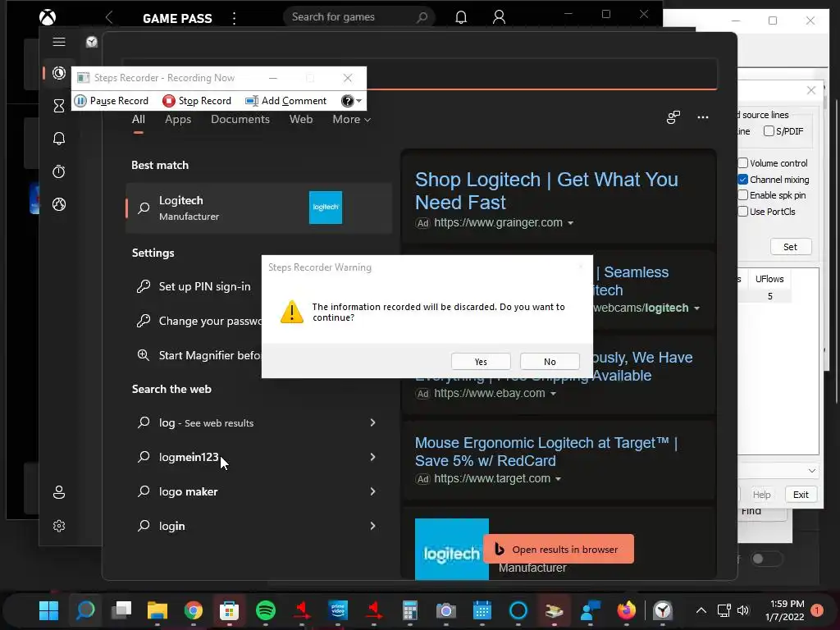840x630 pixels.
Task: Go back using Game Pass back arrow
Action: click(109, 18)
